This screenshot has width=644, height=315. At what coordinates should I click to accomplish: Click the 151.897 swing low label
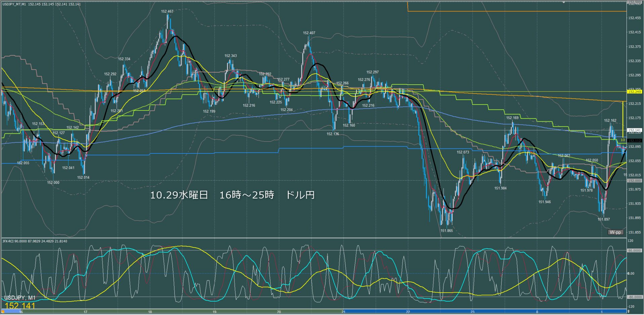[603, 219]
